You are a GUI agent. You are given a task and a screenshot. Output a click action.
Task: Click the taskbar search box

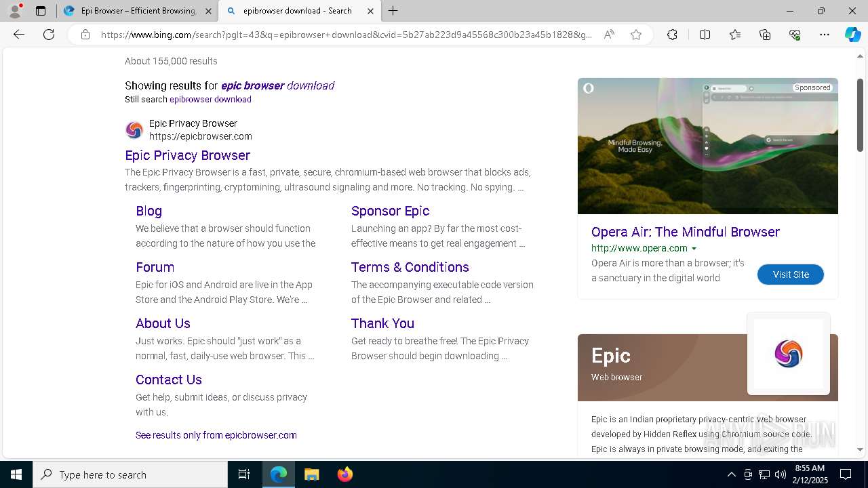(x=130, y=474)
